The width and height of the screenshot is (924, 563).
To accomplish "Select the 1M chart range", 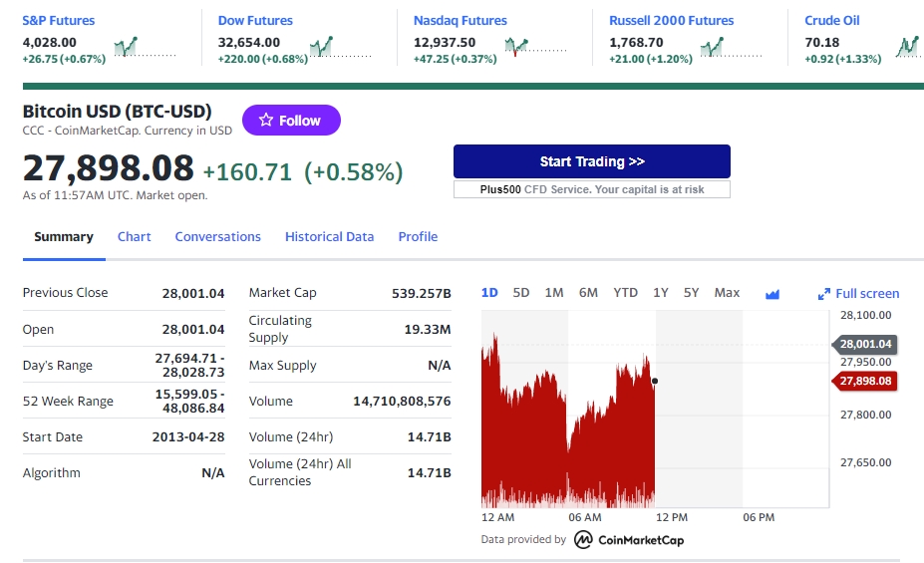I will coord(554,293).
